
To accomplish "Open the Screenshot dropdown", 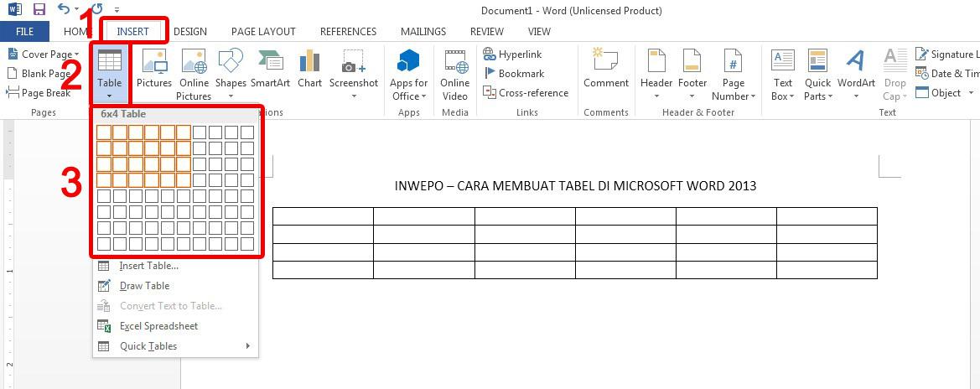I will coord(354,74).
